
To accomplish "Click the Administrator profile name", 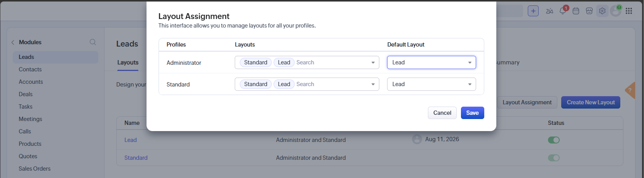I will [184, 63].
